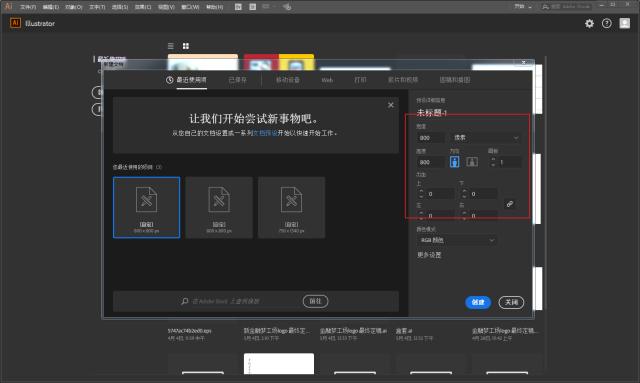640x383 pixels.
Task: Open Adobe Stock icon in menu bar
Action: pyautogui.click(x=253, y=7)
